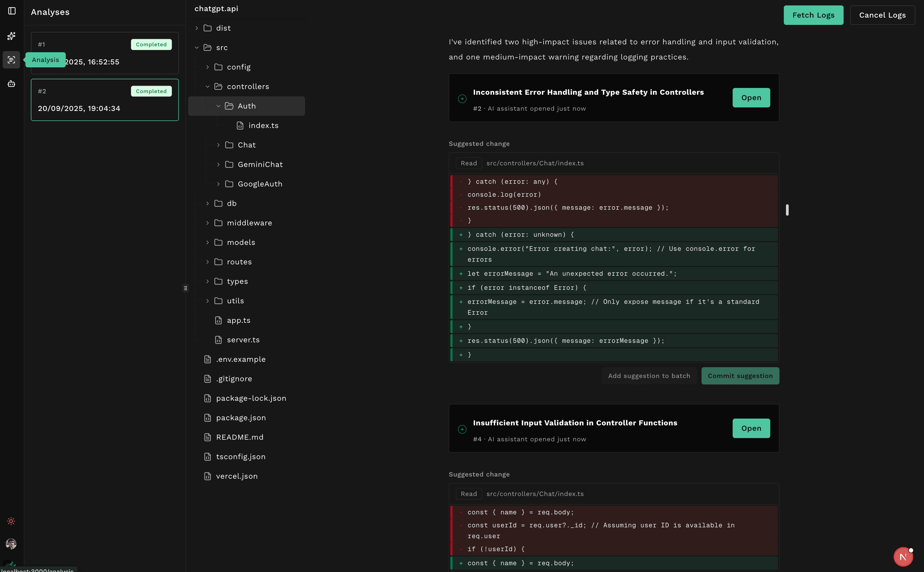
Task: Select analysis #2 from 19:04:34
Action: click(x=104, y=100)
